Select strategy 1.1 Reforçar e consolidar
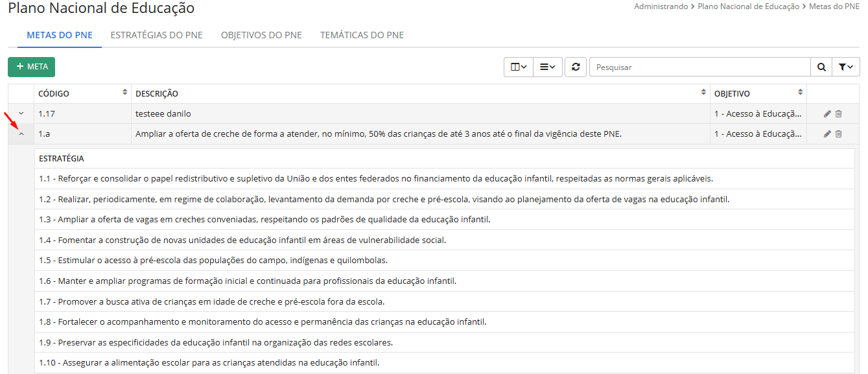This screenshot has height=374, width=868. coord(445,179)
